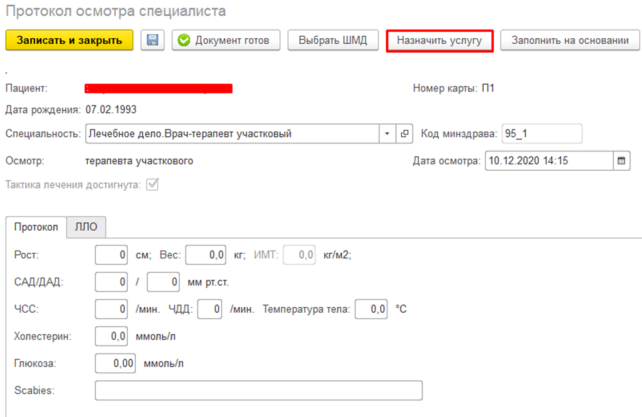Viewport: 642px width, 417px height.
Task: Click green checkmark Документ готов button
Action: 226,40
